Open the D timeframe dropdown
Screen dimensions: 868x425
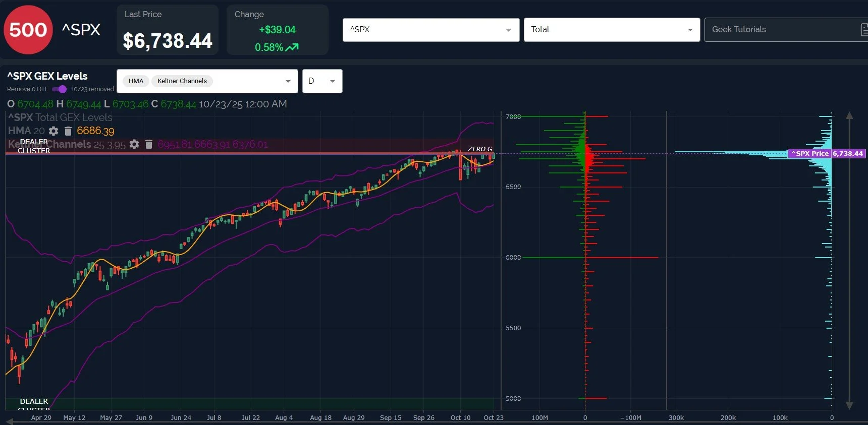click(x=322, y=81)
